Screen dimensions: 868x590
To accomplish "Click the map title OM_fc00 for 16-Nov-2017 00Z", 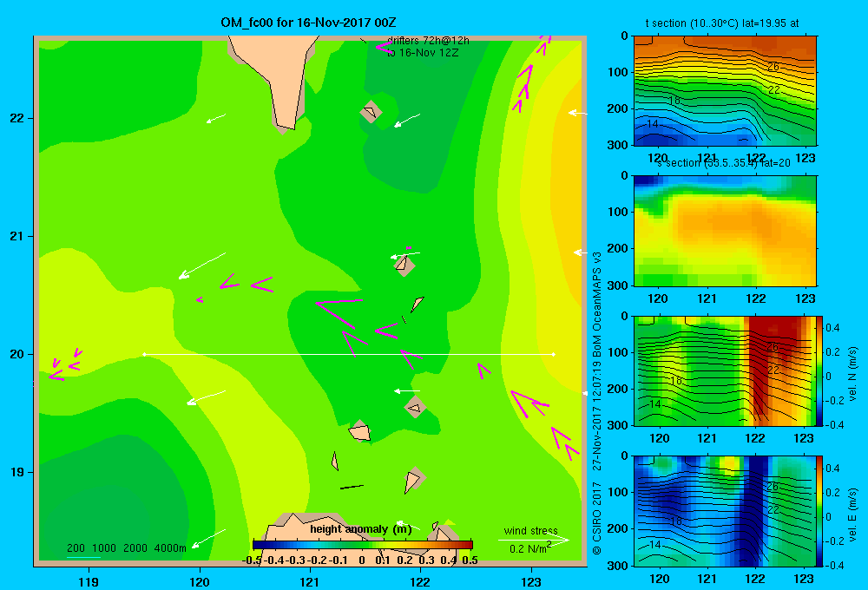I will 308,23.
